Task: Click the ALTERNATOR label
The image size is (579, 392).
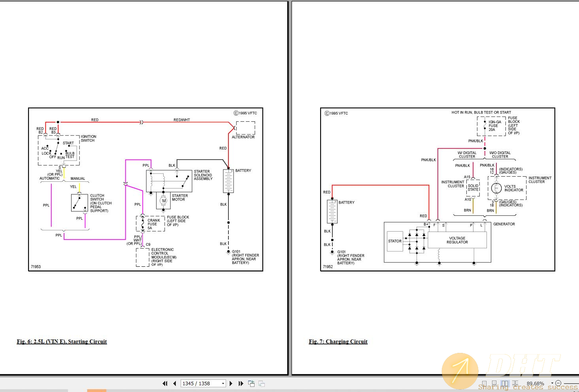Action: 243,137
